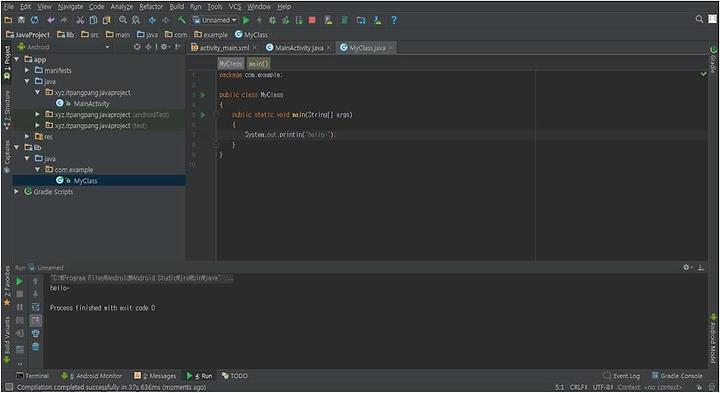Open the Tools menu
The height and width of the screenshot is (393, 720).
coord(214,6)
